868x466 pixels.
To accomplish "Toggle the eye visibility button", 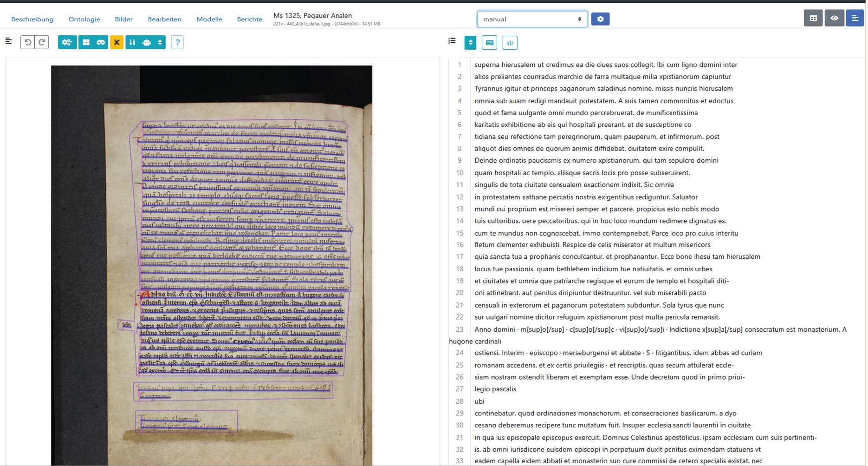I will (x=834, y=18).
